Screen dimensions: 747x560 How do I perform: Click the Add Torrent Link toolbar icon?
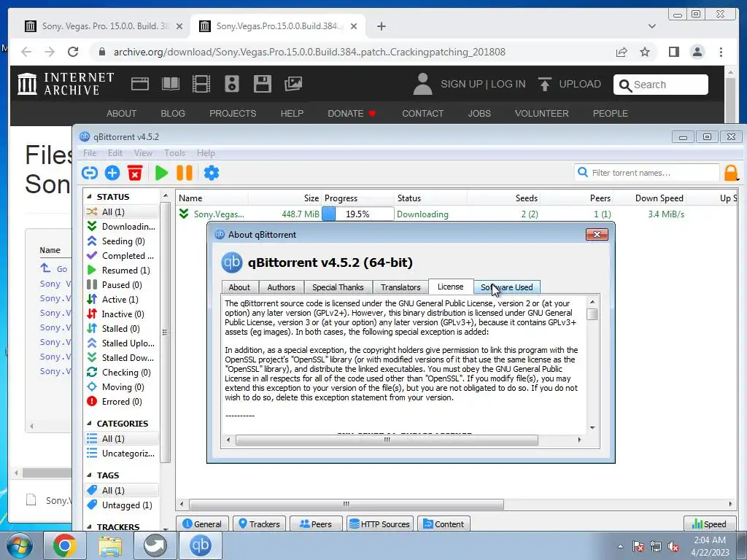pos(90,173)
